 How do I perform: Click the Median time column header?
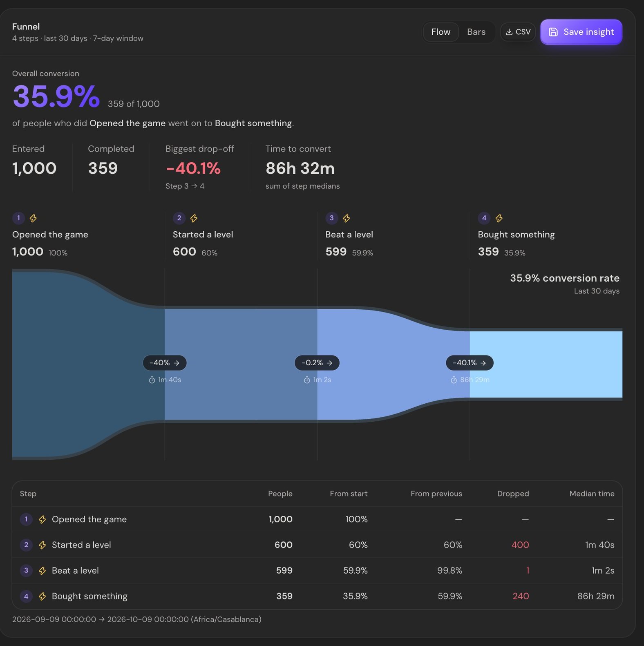(592, 494)
